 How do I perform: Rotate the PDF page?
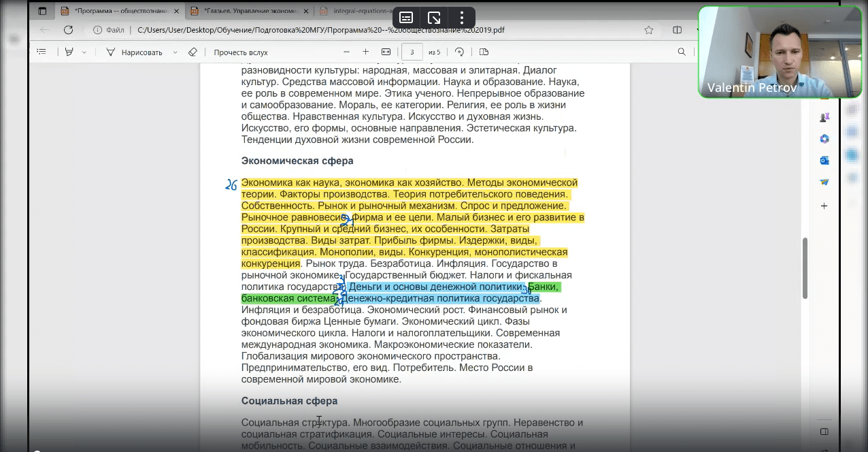click(x=459, y=52)
